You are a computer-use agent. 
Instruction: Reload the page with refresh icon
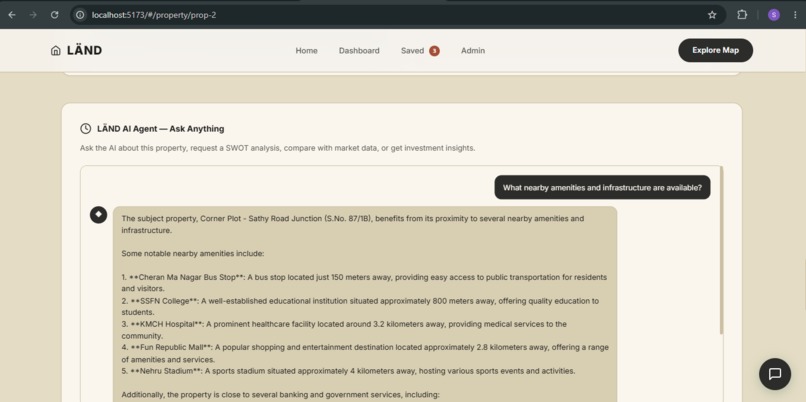[54, 15]
